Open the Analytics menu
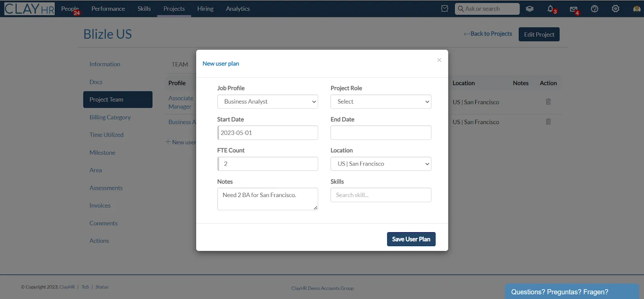 [x=238, y=8]
